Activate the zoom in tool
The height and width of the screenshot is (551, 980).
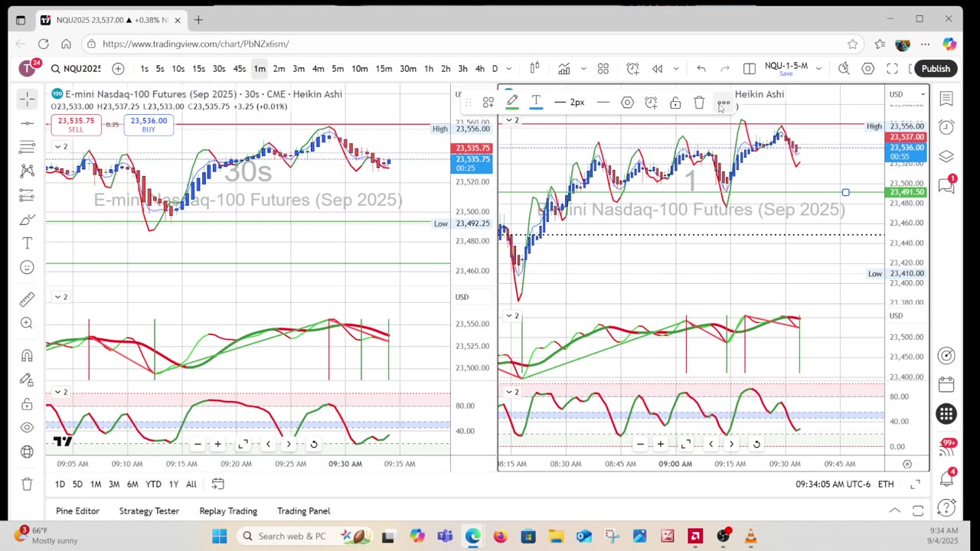click(x=27, y=323)
